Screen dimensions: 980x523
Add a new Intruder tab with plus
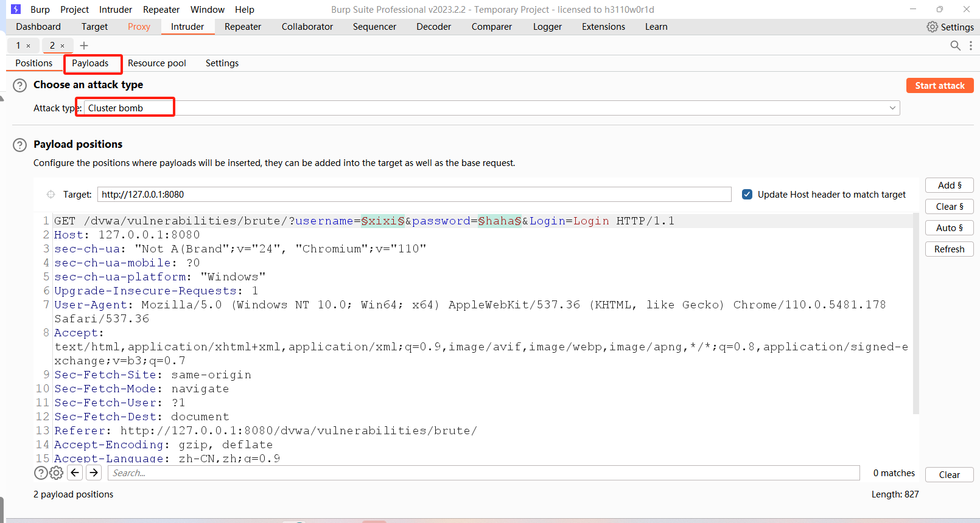tap(84, 46)
